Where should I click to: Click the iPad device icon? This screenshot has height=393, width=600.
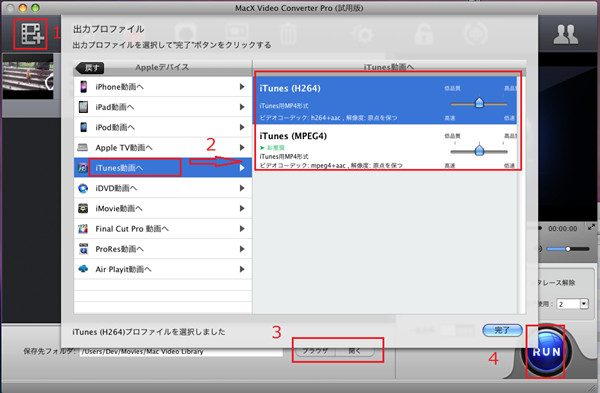pyautogui.click(x=83, y=107)
